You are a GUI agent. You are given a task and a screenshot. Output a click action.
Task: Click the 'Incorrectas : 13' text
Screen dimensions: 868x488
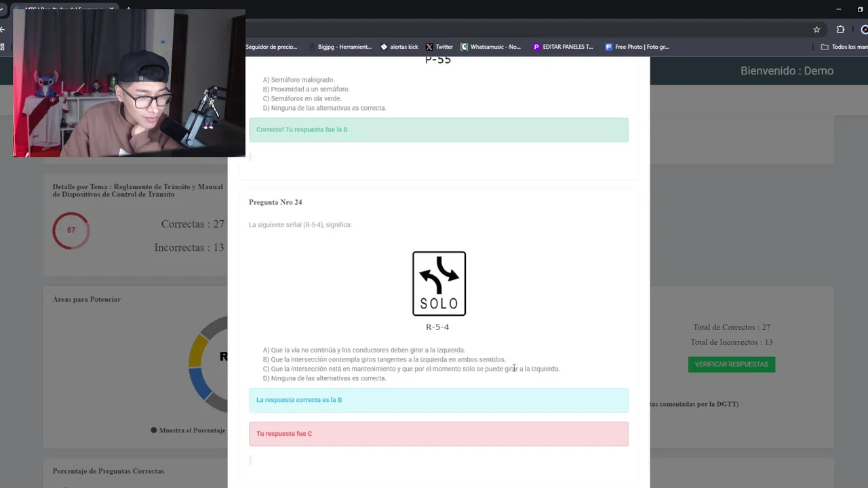pyautogui.click(x=189, y=248)
